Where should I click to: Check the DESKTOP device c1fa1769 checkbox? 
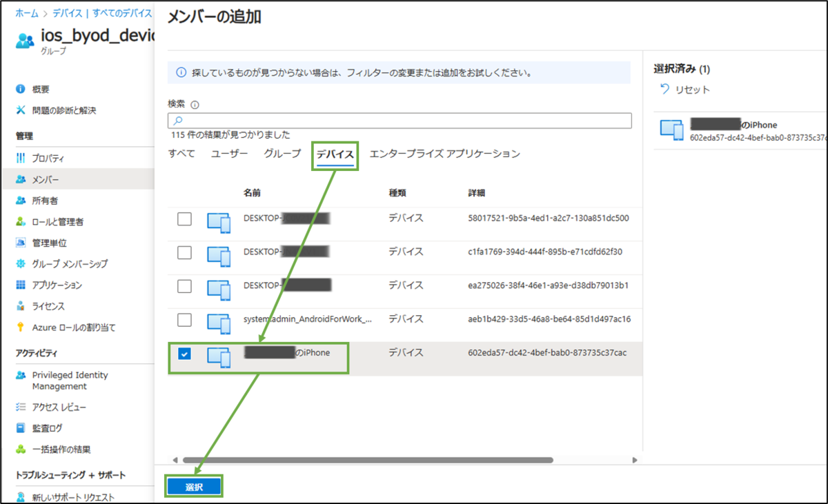click(x=184, y=252)
